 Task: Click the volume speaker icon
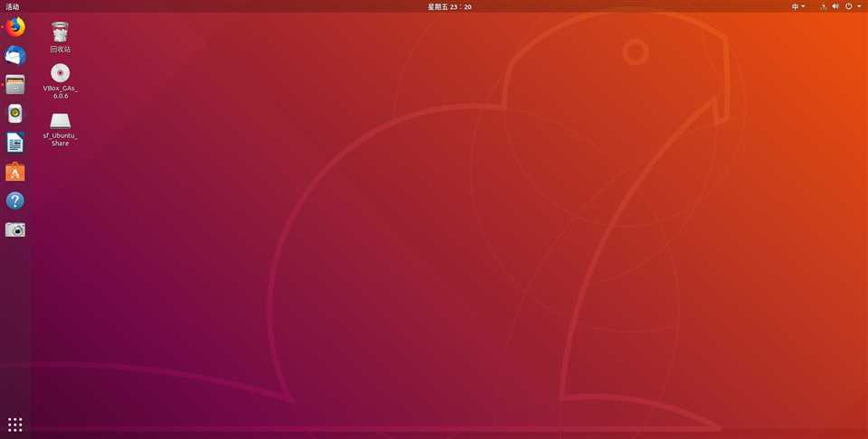click(835, 6)
